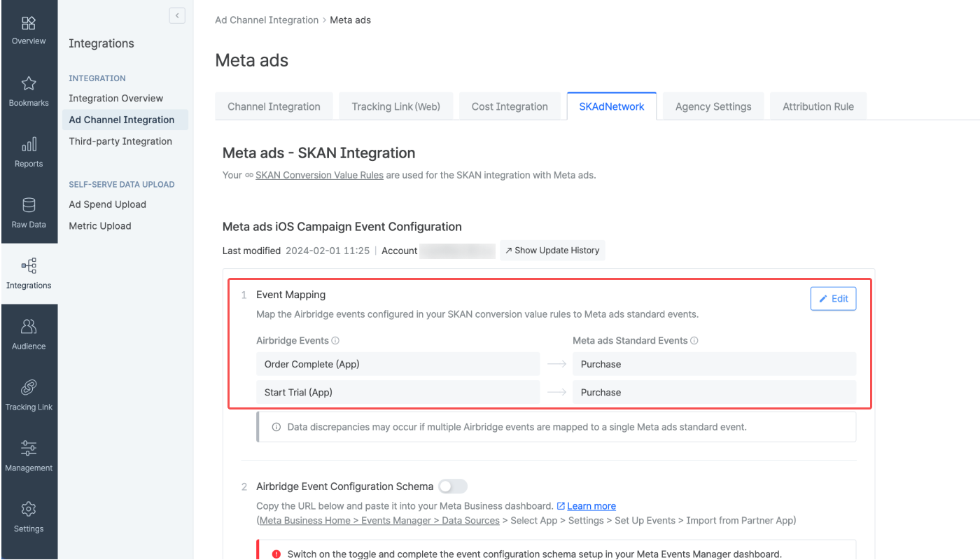Toggle the Airbridge Event Configuration Schema switch
The image size is (980, 560).
(452, 486)
